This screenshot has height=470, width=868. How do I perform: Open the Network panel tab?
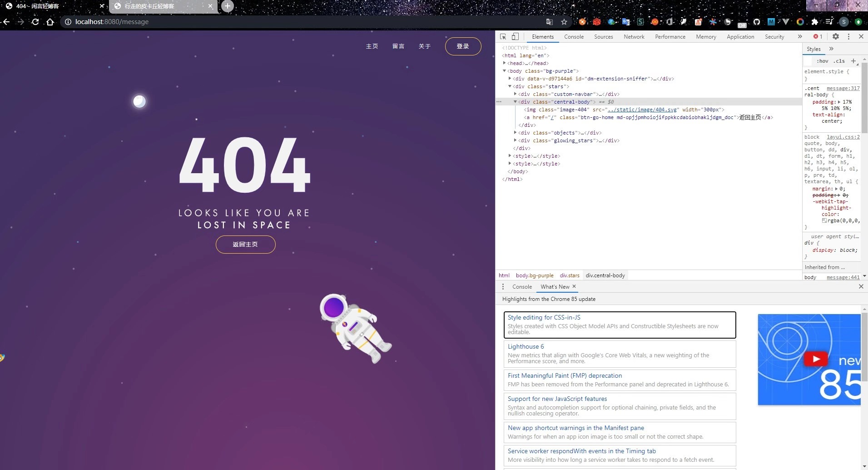pos(634,37)
